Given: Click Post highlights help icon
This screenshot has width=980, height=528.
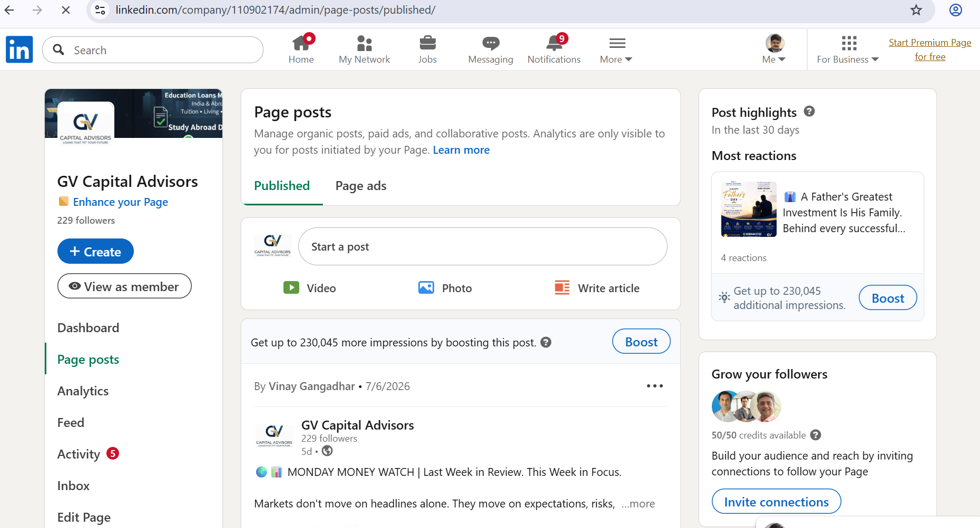Looking at the screenshot, I should pos(809,112).
